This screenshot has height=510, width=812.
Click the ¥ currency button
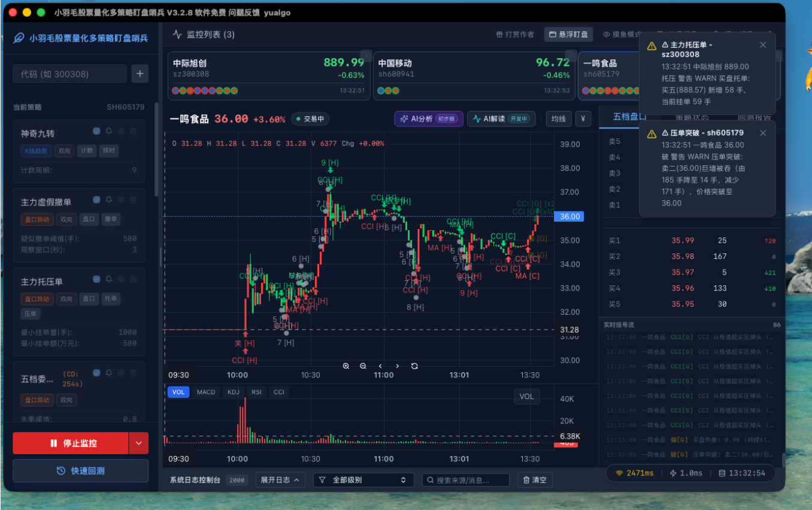583,119
